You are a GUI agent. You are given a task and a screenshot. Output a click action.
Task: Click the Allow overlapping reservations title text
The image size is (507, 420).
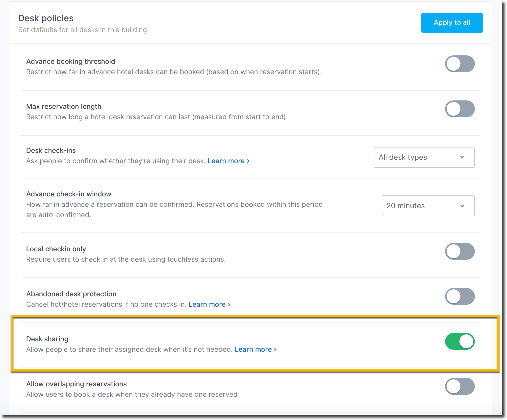76,384
